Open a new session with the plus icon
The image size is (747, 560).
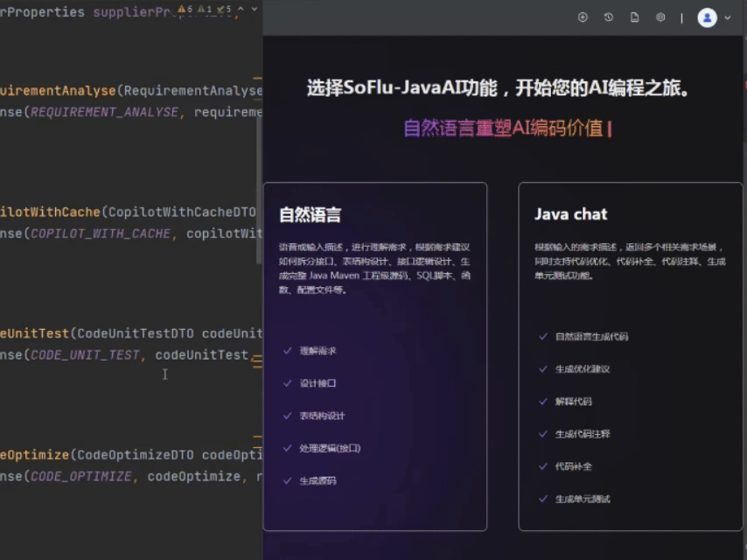coord(583,17)
